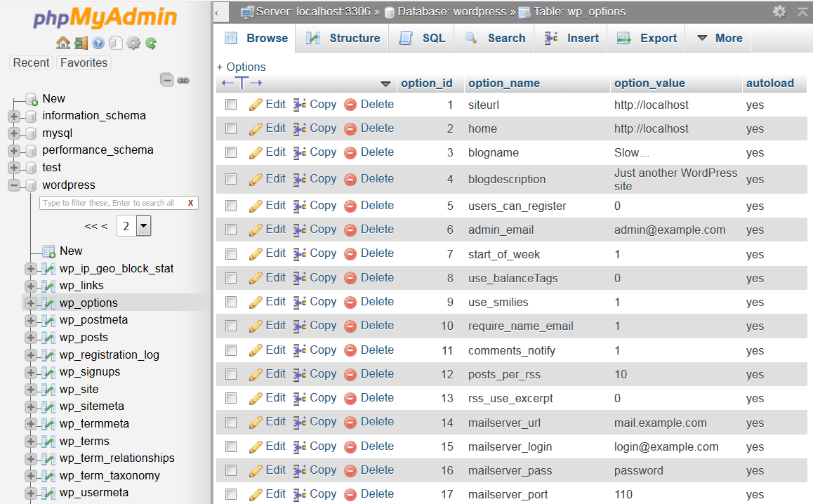Select checkbox for require_name_email row
This screenshot has width=813, height=504.
231,326
